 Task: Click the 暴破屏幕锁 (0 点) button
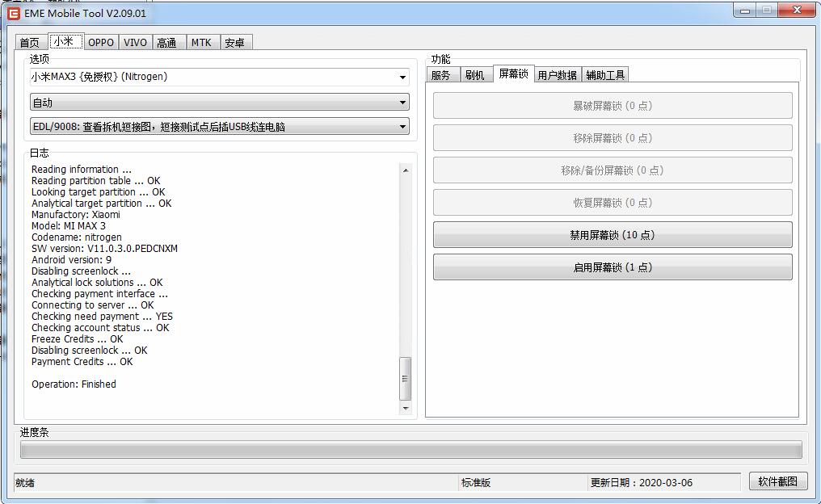612,106
